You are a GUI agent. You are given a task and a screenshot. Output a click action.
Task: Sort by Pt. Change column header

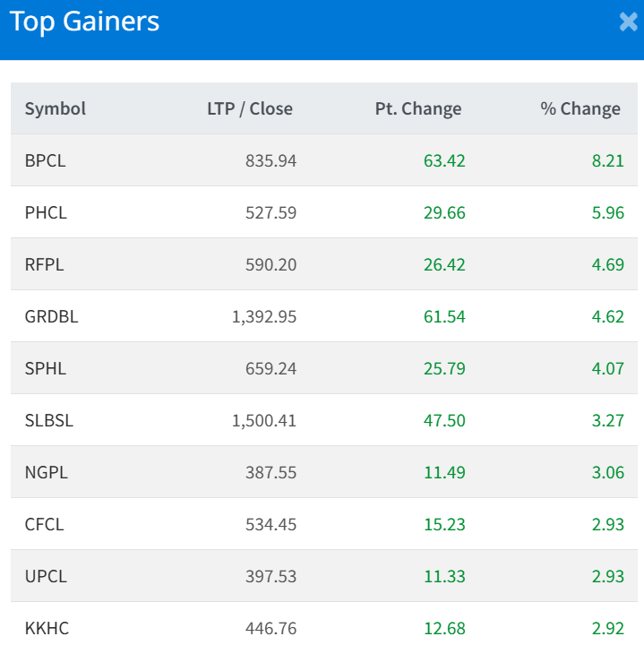pyautogui.click(x=418, y=108)
